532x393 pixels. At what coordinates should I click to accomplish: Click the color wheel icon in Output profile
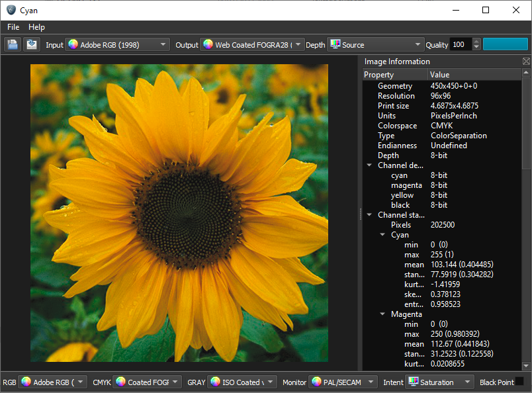point(208,45)
